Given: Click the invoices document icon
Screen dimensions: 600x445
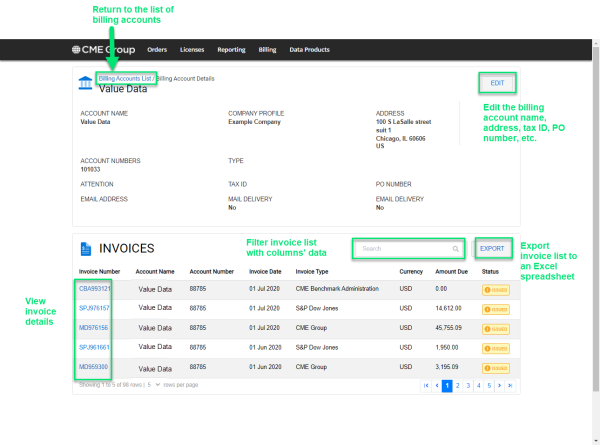Looking at the screenshot, I should [x=86, y=248].
